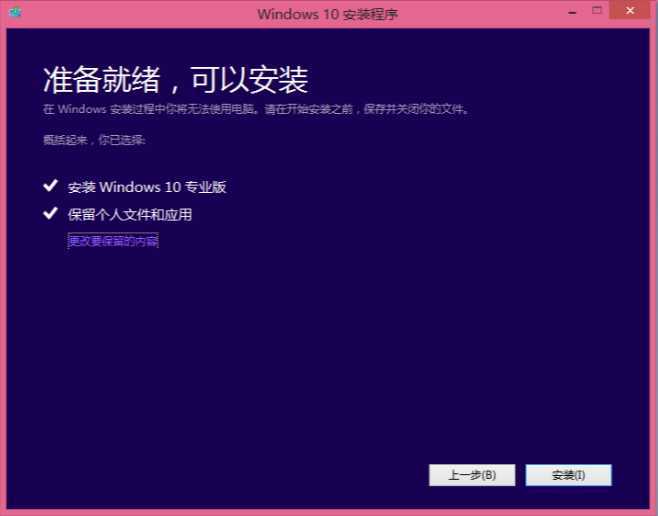Click the Windows 10 安装程序 title text
The height and width of the screenshot is (516, 658).
click(328, 14)
